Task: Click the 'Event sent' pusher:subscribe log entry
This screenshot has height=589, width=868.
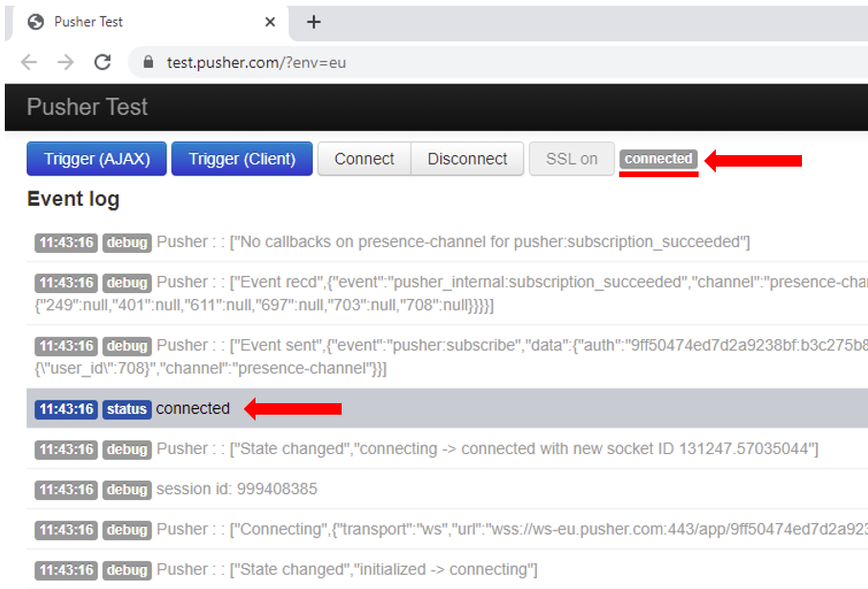Action: click(447, 356)
